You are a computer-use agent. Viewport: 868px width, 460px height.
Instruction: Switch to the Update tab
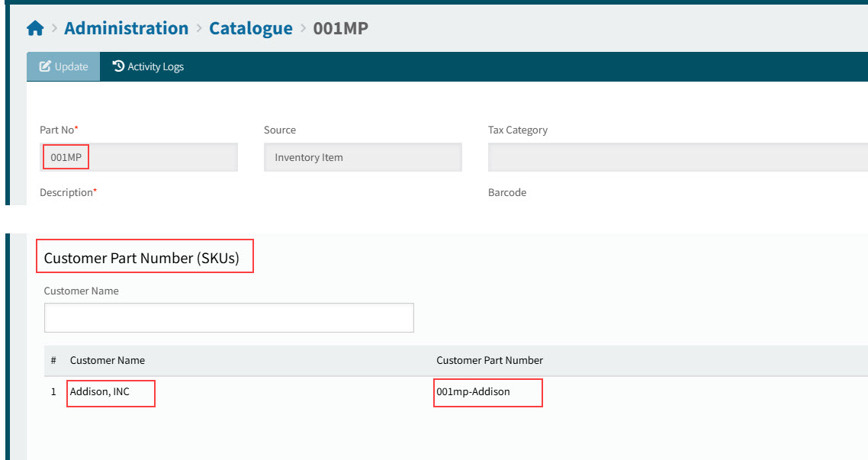[x=63, y=66]
